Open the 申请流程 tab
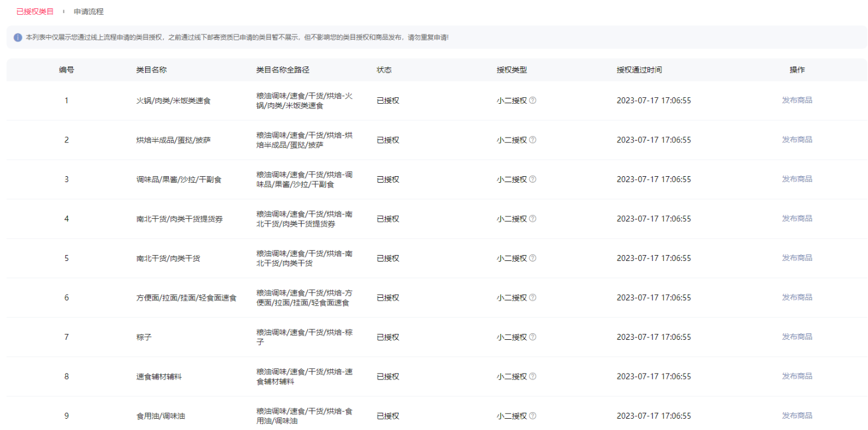Screen dimensions: 868x430 click(88, 12)
